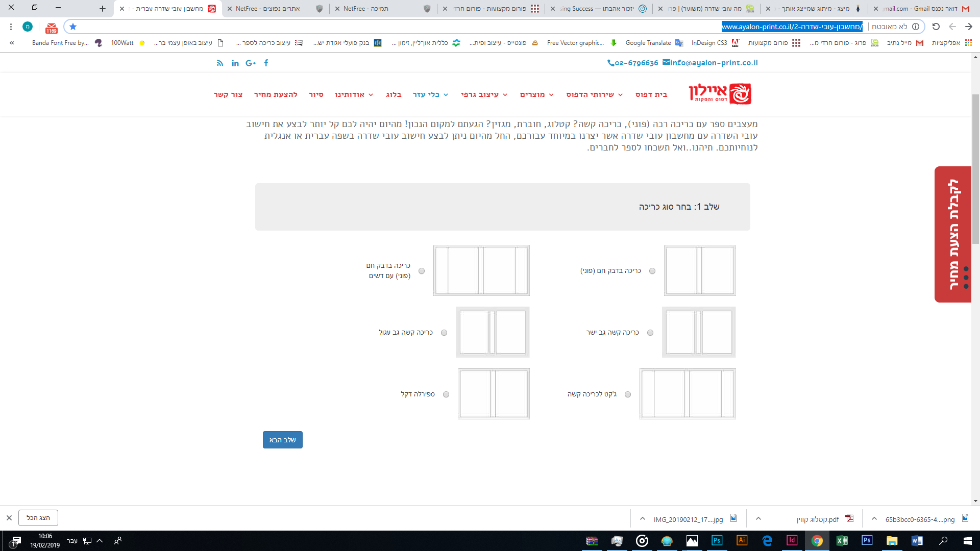Expand the 'עיצוב גרפי' menu chevron
The width and height of the screenshot is (980, 551).
coord(505,95)
